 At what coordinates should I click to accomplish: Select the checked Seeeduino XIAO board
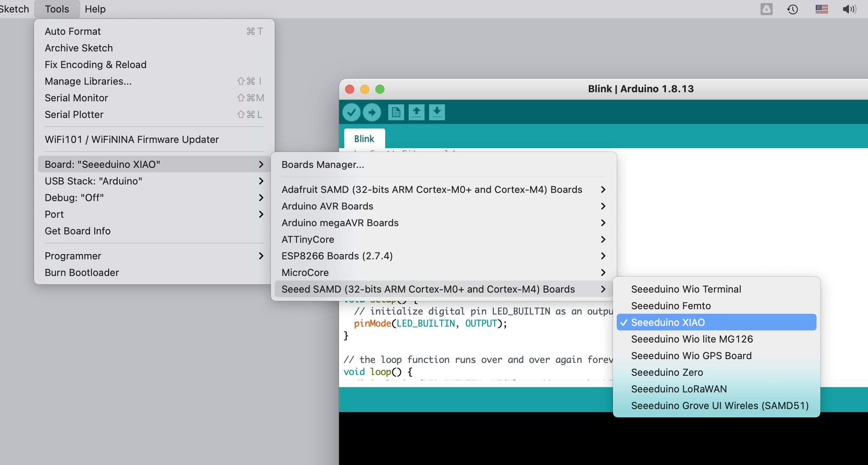click(716, 322)
